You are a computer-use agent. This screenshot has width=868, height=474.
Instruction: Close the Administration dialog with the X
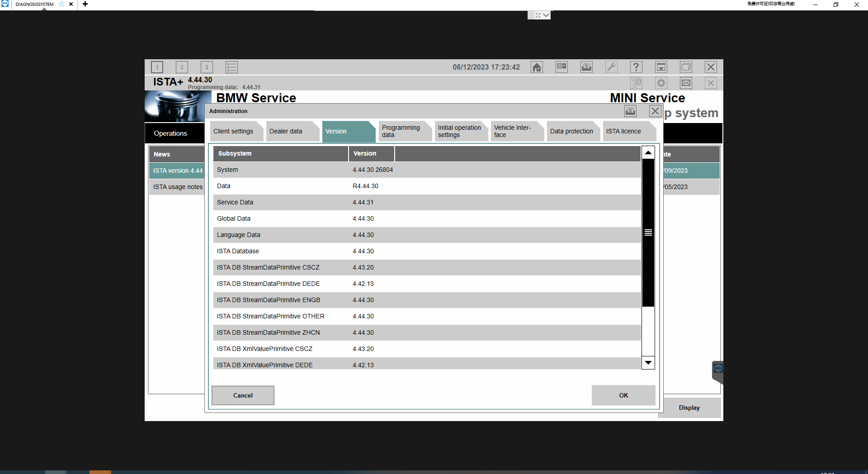(x=655, y=111)
